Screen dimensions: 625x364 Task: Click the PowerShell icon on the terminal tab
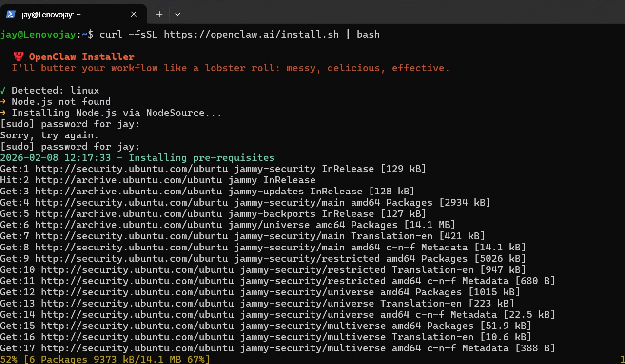[x=10, y=14]
